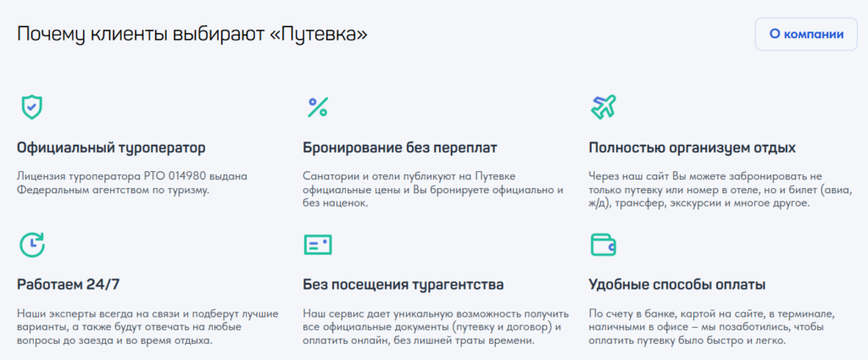Click the Через наш сайт description paragraph
The image size is (868, 360).
click(721, 191)
